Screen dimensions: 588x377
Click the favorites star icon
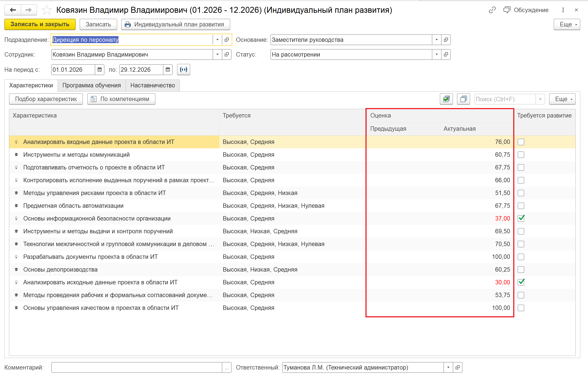point(46,10)
